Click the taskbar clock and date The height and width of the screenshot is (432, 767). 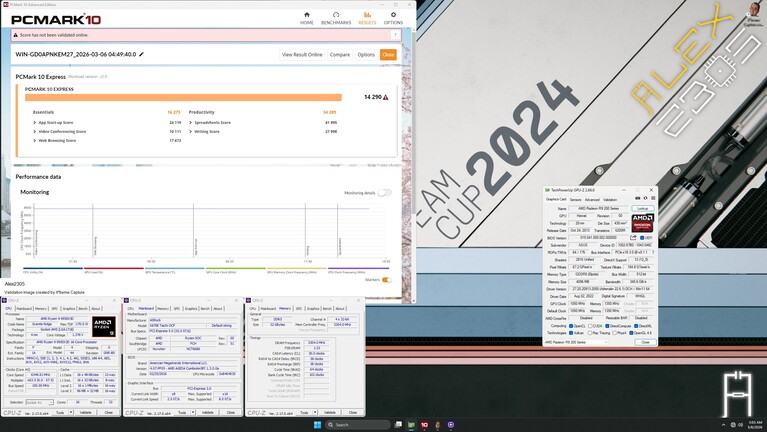click(x=755, y=425)
